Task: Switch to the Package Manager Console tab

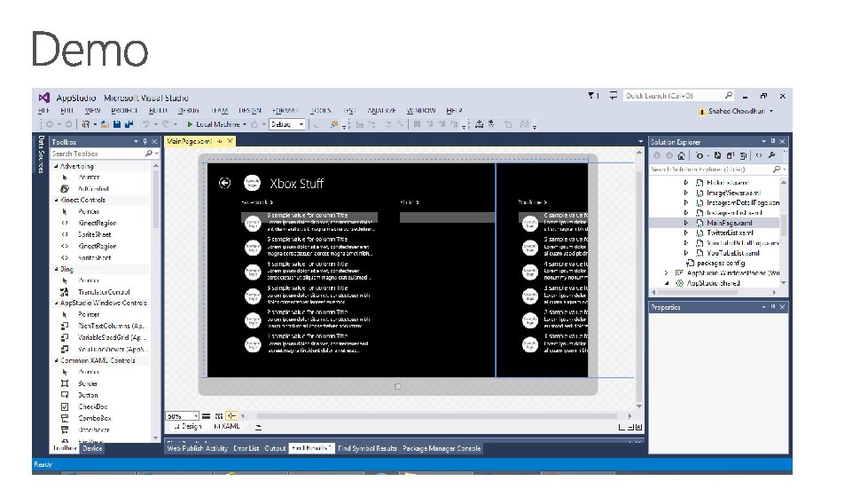Action: click(x=442, y=448)
